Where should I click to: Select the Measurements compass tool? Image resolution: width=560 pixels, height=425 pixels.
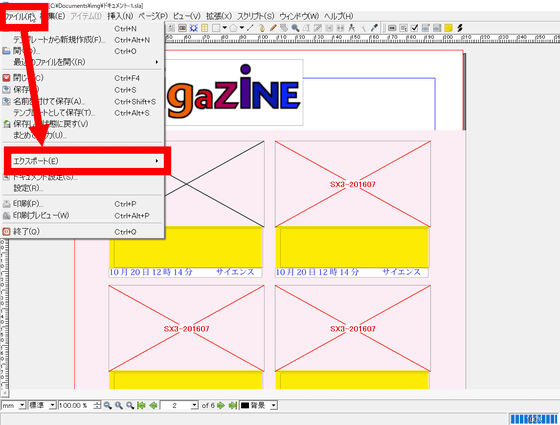pos(352,28)
